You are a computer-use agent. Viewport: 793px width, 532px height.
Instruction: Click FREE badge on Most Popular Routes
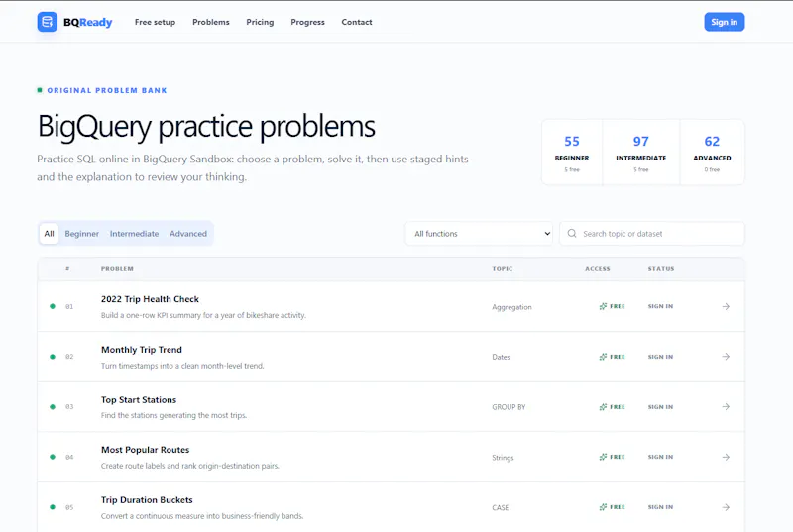click(x=612, y=457)
